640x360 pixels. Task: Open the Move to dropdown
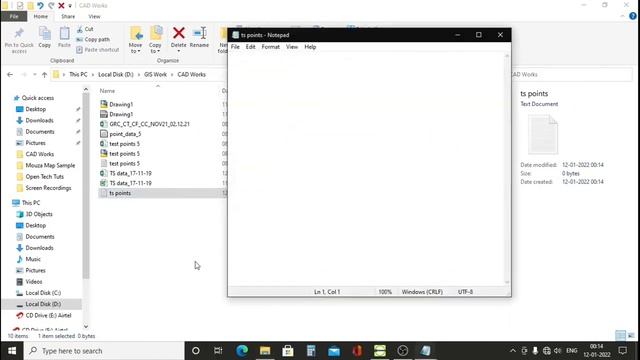pyautogui.click(x=135, y=48)
